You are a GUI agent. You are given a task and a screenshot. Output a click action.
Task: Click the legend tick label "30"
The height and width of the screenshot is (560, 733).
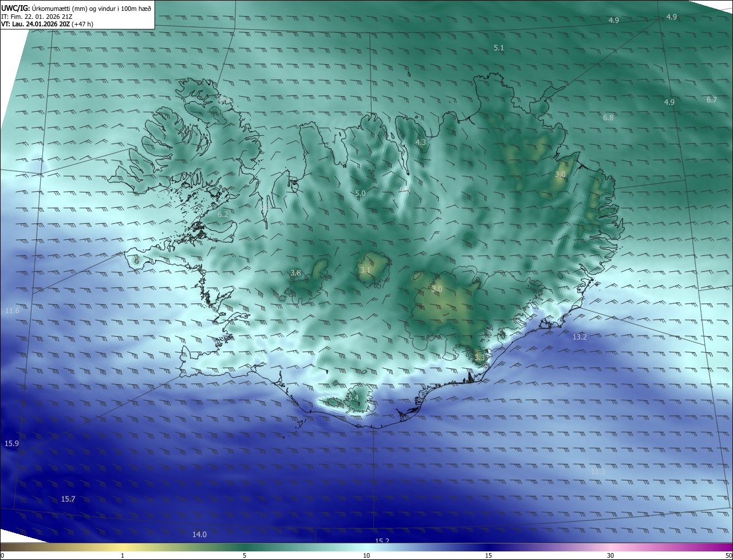click(x=610, y=555)
